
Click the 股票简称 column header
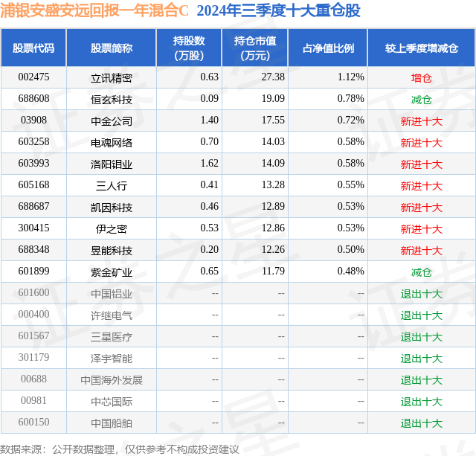(x=111, y=48)
